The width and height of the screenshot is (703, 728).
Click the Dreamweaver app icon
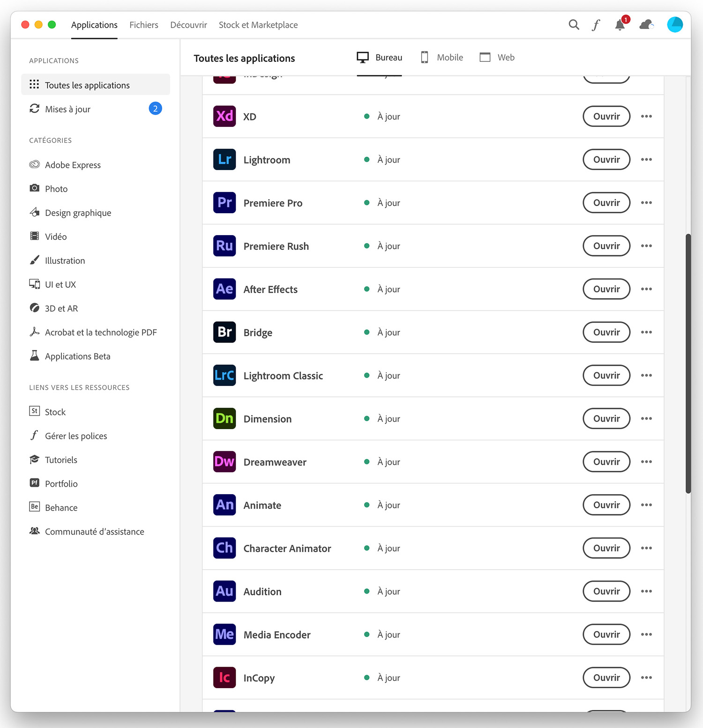click(224, 462)
